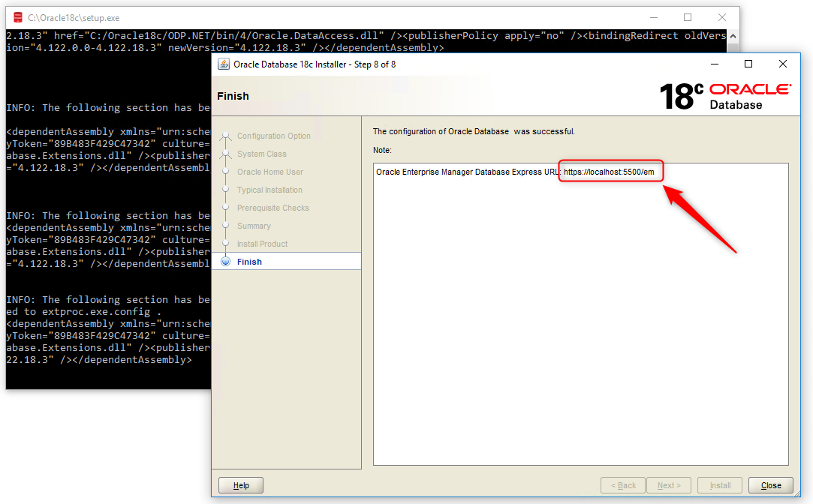Click the Finish heading in the installer
Image resolution: width=813 pixels, height=504 pixels.
[x=233, y=96]
